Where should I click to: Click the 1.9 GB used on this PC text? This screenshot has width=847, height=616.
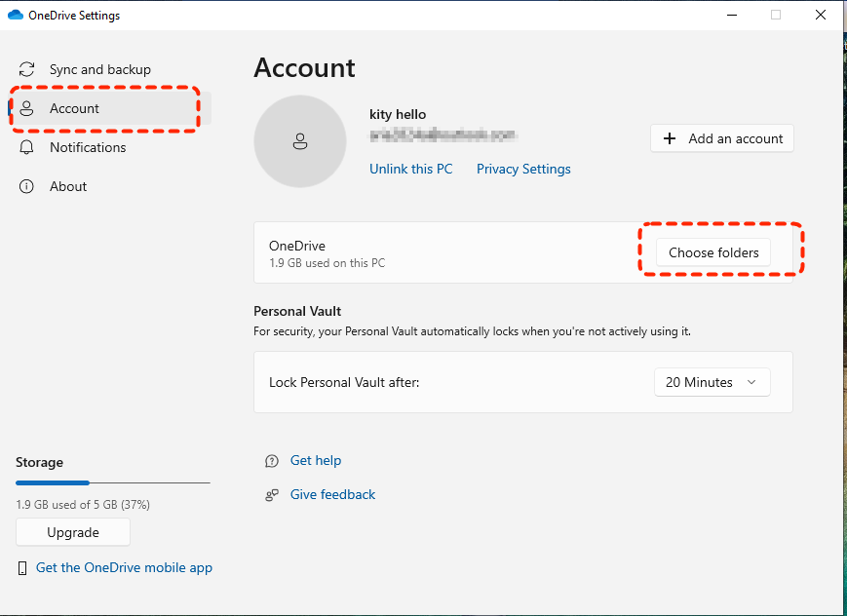[x=327, y=263]
